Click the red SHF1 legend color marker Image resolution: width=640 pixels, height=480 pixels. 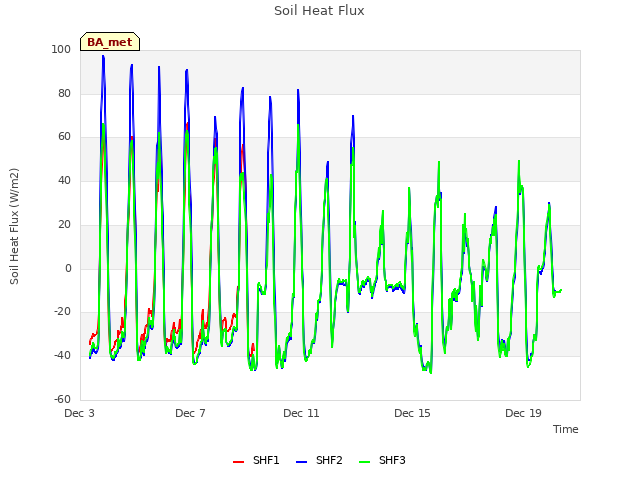coord(238,462)
